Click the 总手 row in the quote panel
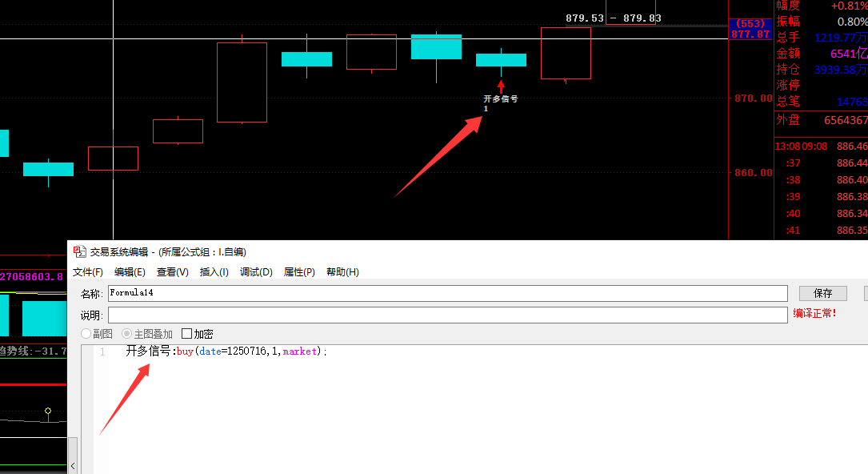868x474 pixels. click(x=822, y=38)
